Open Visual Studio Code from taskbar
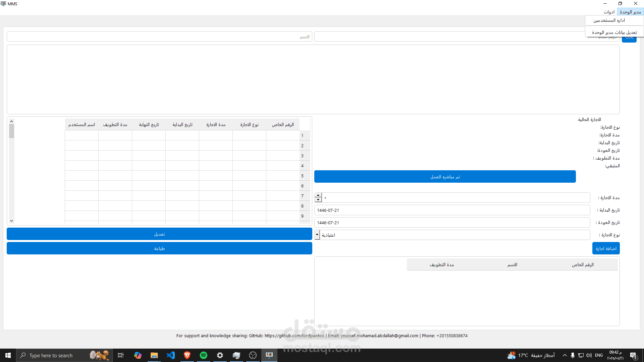 pos(171,355)
